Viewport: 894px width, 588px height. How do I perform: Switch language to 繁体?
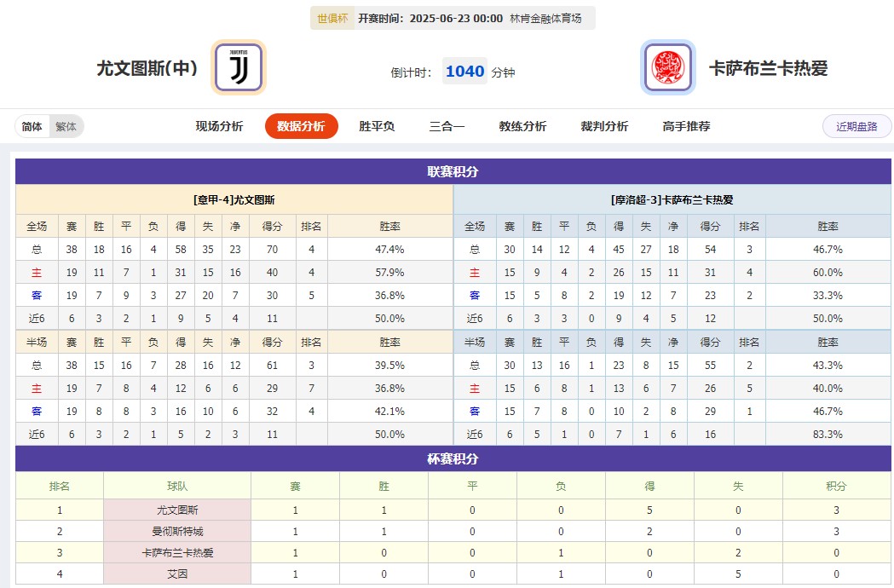coord(66,125)
